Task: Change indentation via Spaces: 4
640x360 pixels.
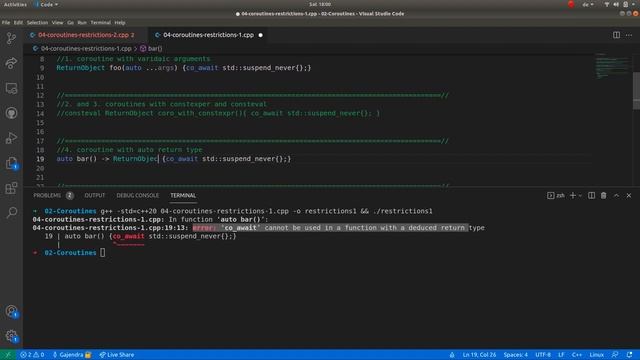Action: [516, 355]
